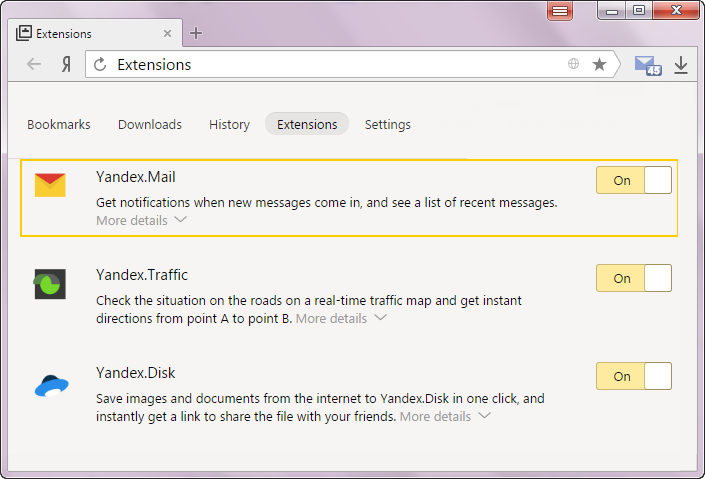Image resolution: width=705 pixels, height=479 pixels.
Task: Click the Yandex.Disk flying saucer icon
Action: click(52, 386)
